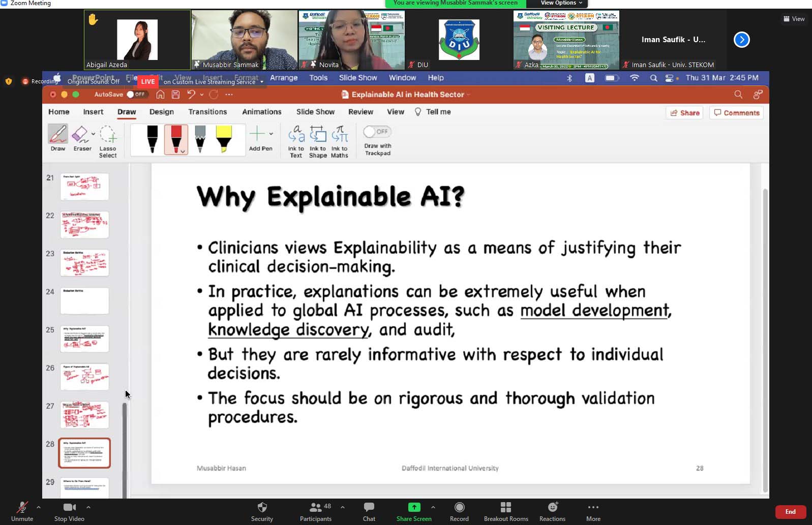Open the three-dots quick access menu
Viewport: 812px width, 525px height.
(x=229, y=95)
